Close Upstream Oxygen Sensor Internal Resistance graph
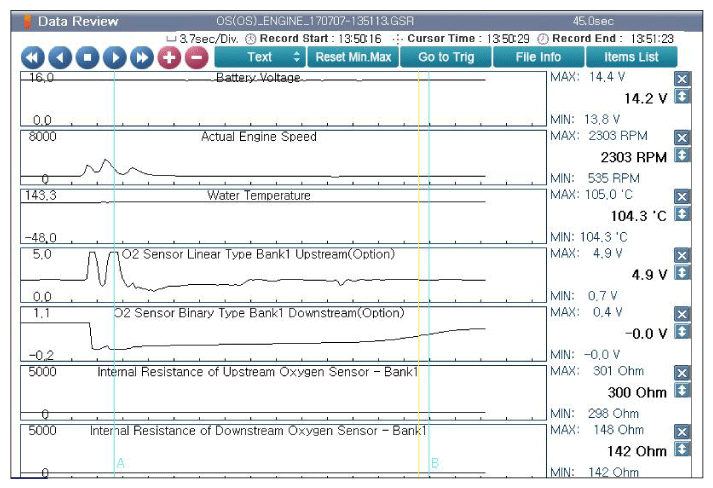Image resolution: width=713 pixels, height=488 pixels. pos(682,373)
